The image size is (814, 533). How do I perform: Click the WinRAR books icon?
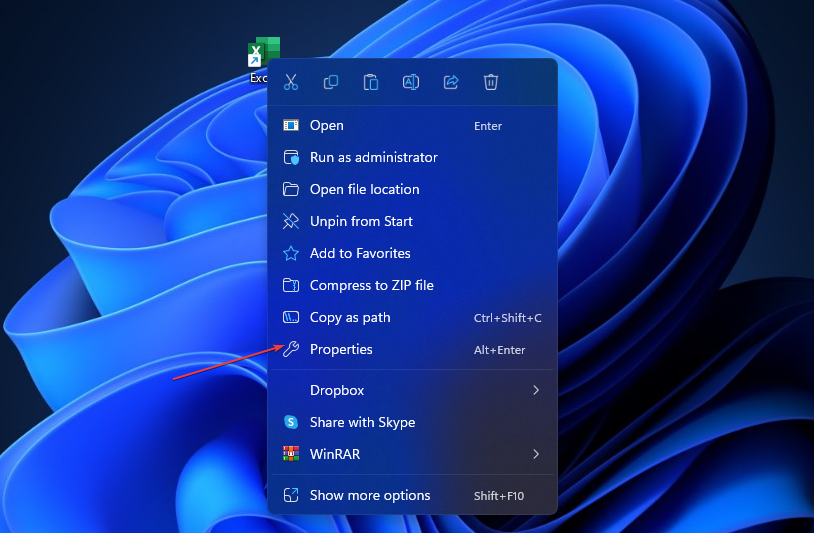click(x=291, y=454)
